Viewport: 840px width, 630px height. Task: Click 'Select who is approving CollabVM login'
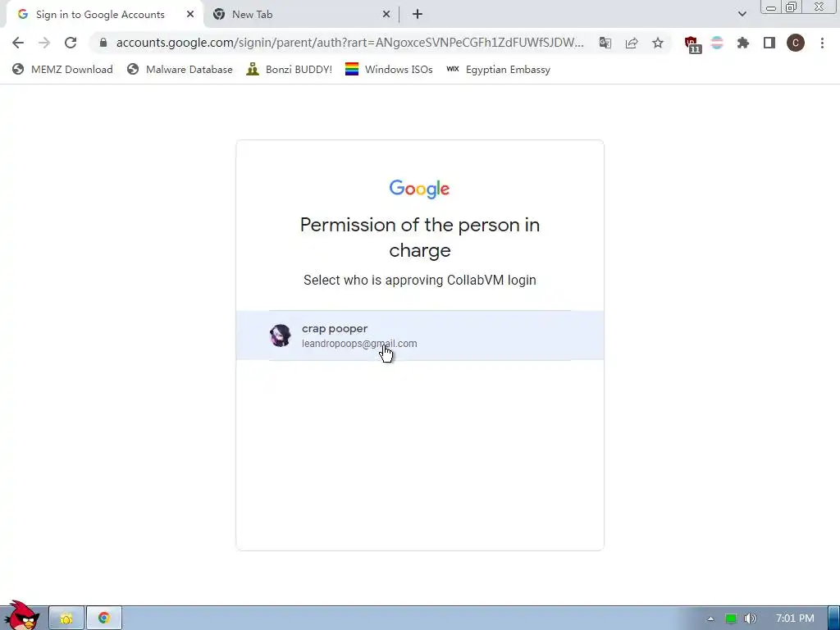coord(420,281)
